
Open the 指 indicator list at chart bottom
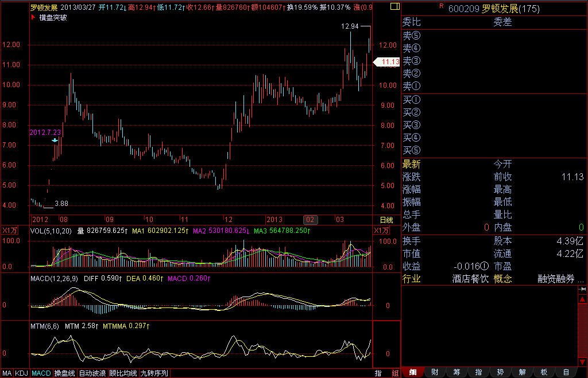pos(379,373)
